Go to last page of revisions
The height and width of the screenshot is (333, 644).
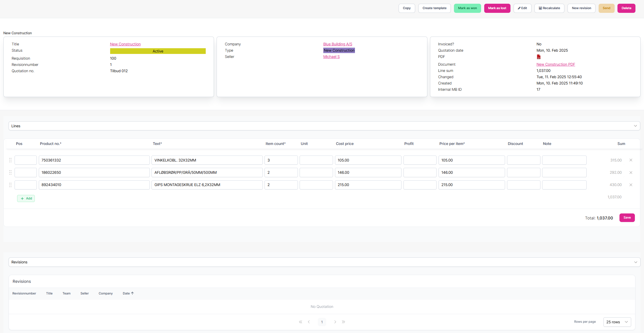click(344, 322)
